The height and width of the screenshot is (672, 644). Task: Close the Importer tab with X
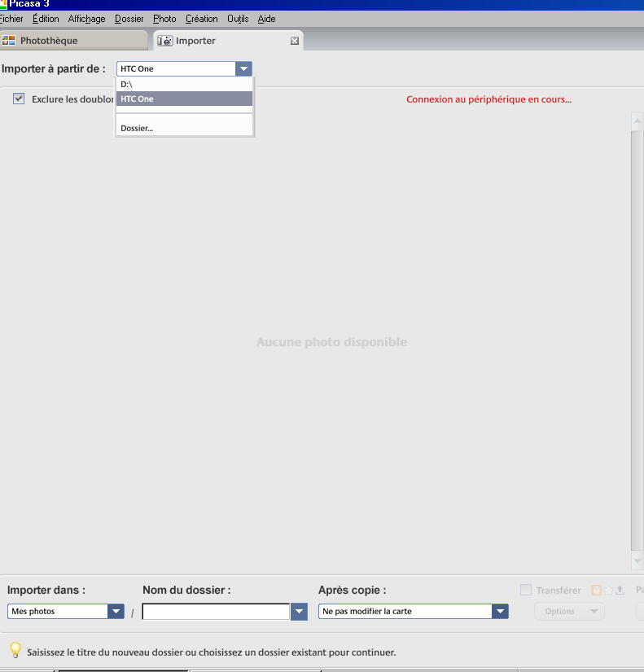[x=295, y=41]
